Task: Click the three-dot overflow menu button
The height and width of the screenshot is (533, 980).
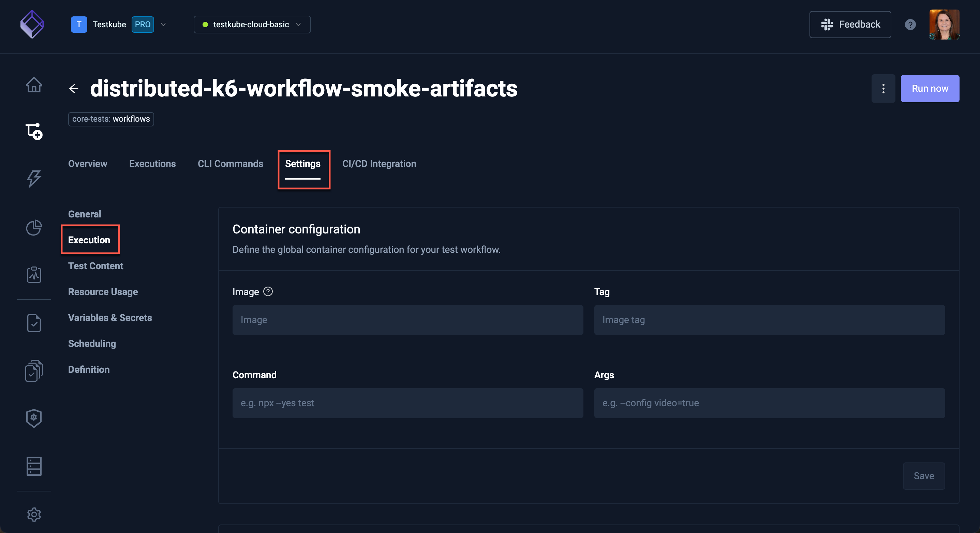Action: pyautogui.click(x=884, y=88)
